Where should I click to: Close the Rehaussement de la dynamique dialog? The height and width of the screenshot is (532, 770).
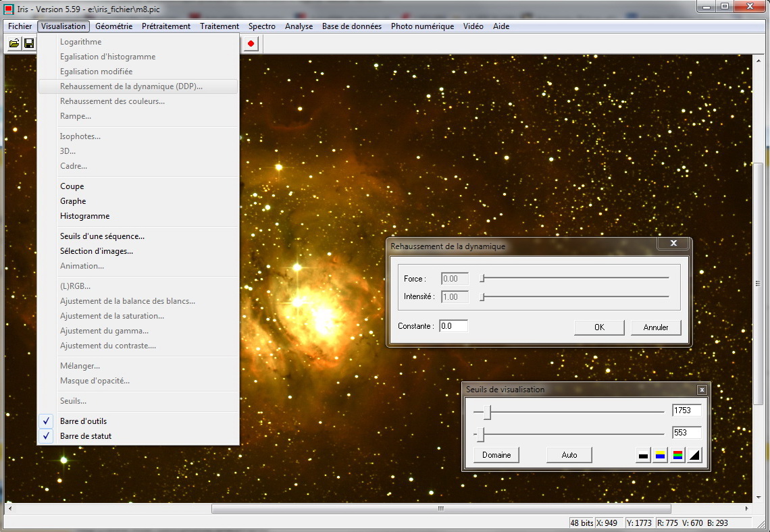674,243
